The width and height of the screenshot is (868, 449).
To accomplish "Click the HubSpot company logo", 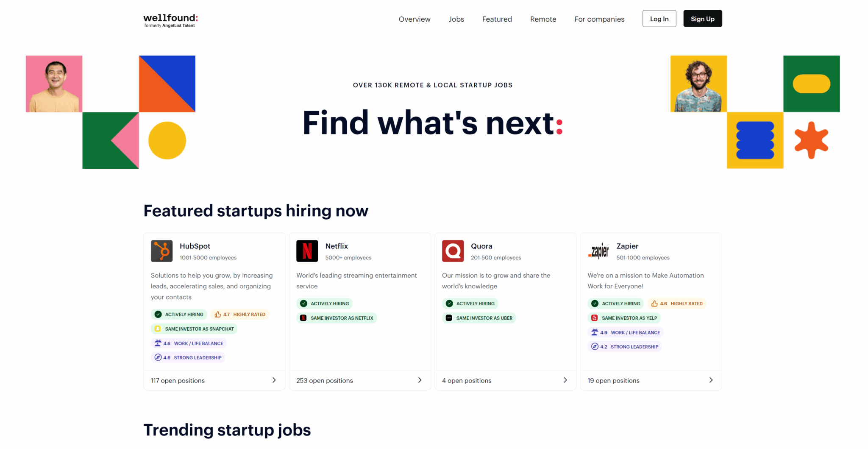I will point(161,251).
